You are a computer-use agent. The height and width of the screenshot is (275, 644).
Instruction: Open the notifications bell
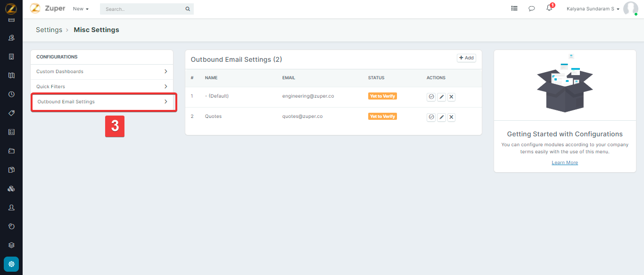[549, 8]
